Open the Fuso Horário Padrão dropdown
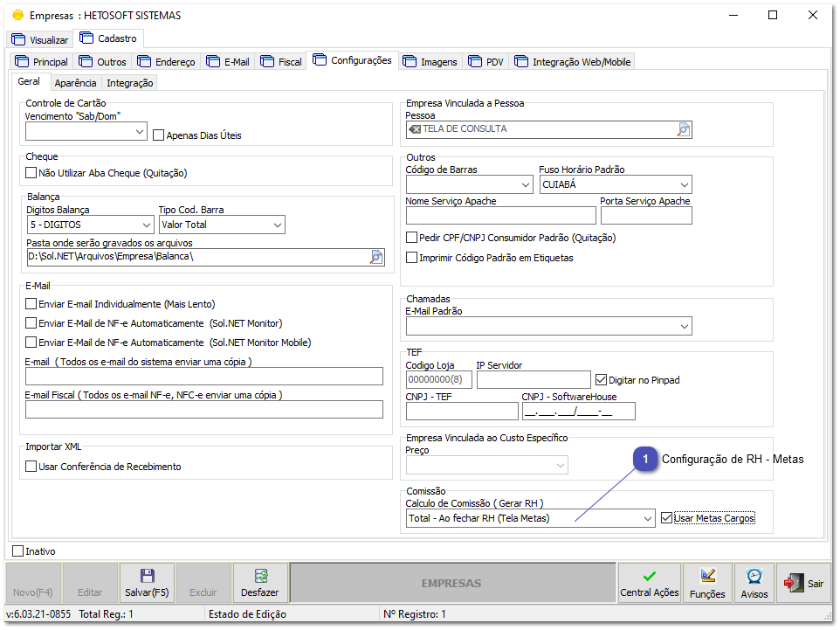The image size is (840, 630). click(684, 184)
